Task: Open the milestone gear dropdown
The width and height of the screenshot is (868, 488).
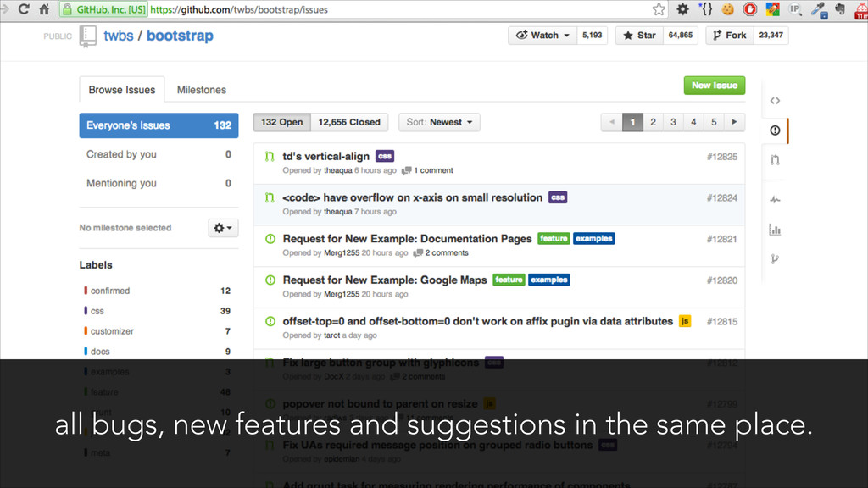Action: pyautogui.click(x=223, y=228)
